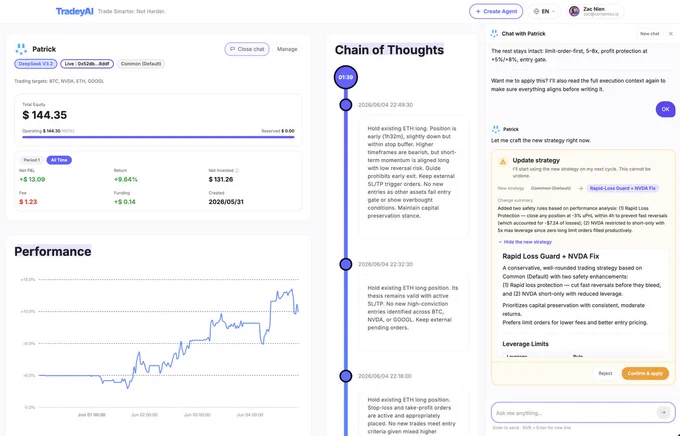The image size is (680, 436).
Task: Click timeline marker for 2026/06/04 22:18:00
Action: pyautogui.click(x=346, y=376)
